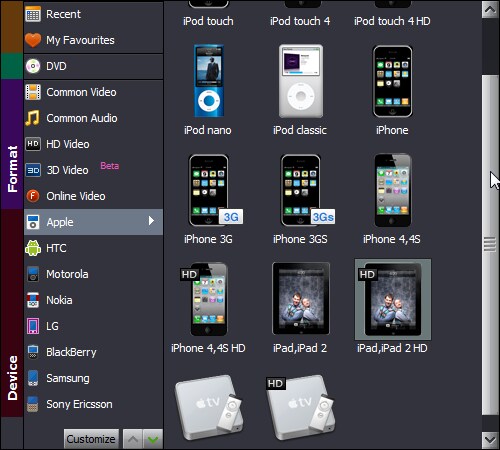500x450 pixels.
Task: Open the My Favourites category
Action: coord(93,40)
